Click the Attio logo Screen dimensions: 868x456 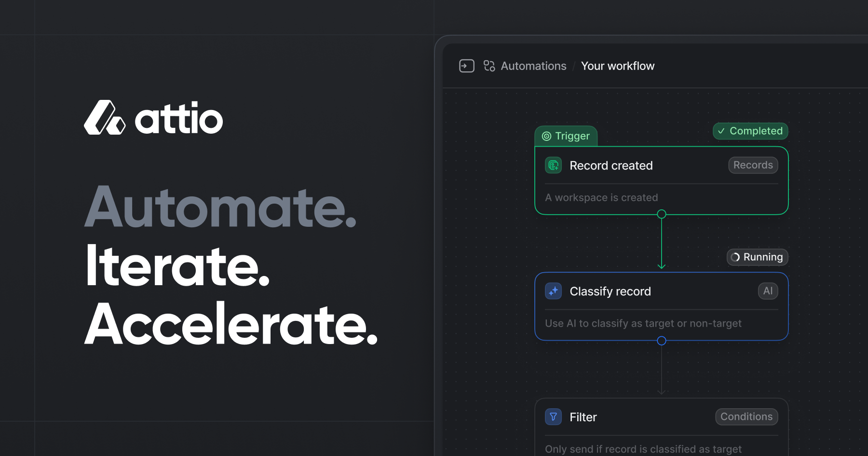[x=153, y=117]
